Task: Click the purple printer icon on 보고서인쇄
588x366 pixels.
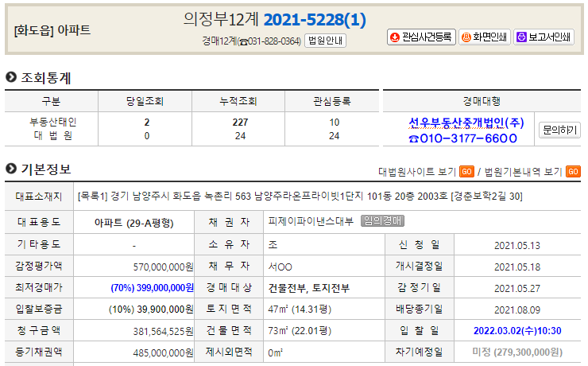Action: point(521,37)
